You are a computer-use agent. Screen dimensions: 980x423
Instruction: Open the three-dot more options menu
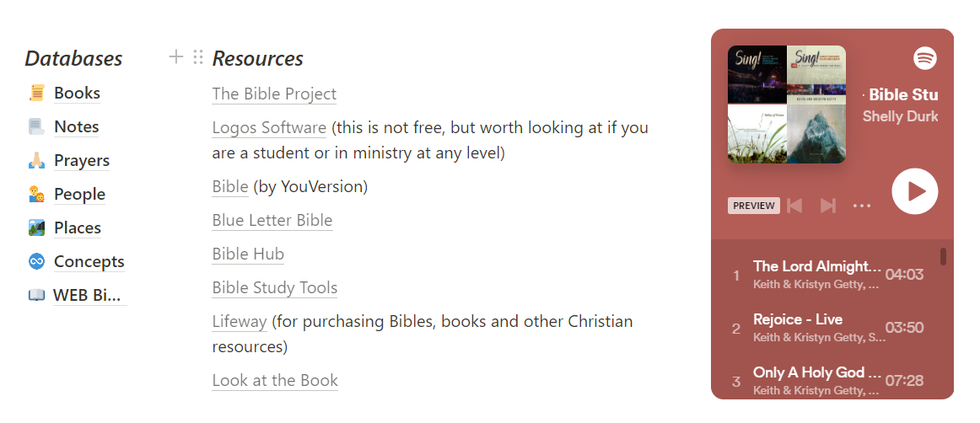pyautogui.click(x=862, y=206)
